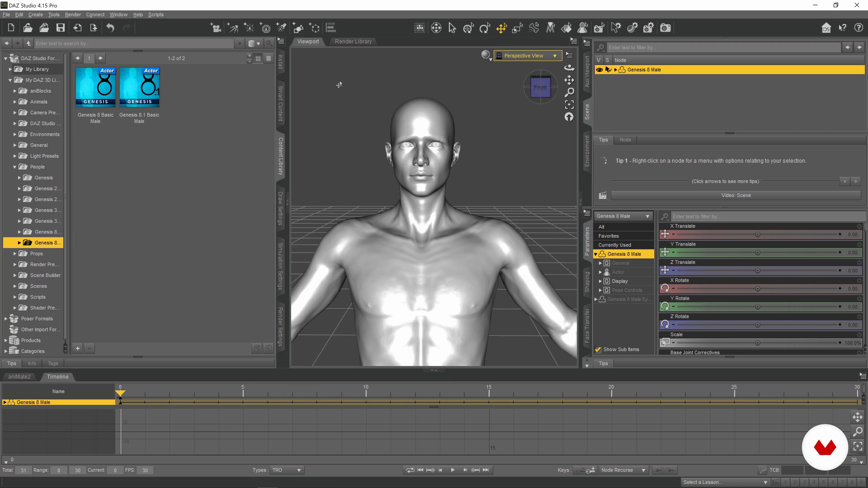Click the Y Rotate slider

(x=757, y=307)
